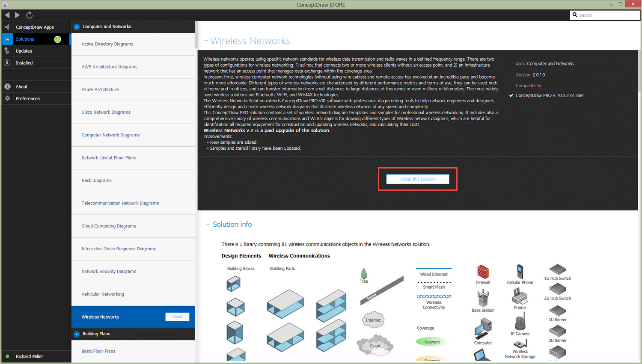This screenshot has width=642, height=364.
Task: Go forward with the right arrow icon
Action: tap(18, 15)
